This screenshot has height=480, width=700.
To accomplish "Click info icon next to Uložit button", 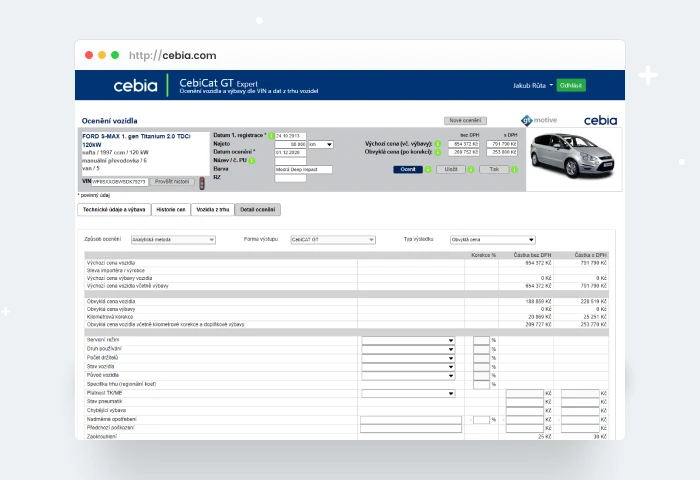I will click(471, 169).
